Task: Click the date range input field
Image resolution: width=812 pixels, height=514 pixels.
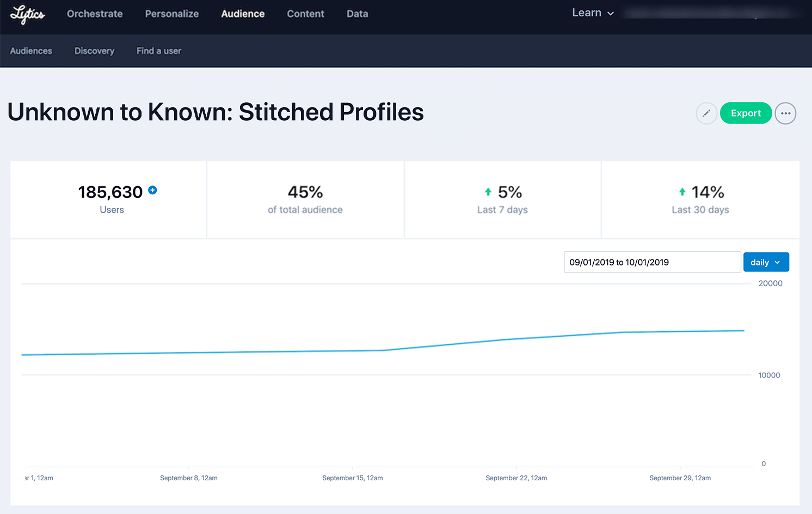Action: [651, 262]
